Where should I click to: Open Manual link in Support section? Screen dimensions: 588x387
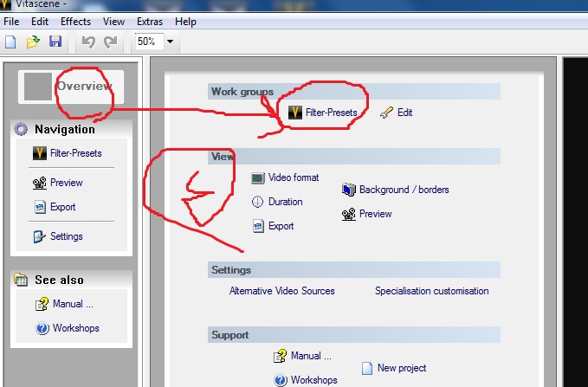point(311,356)
